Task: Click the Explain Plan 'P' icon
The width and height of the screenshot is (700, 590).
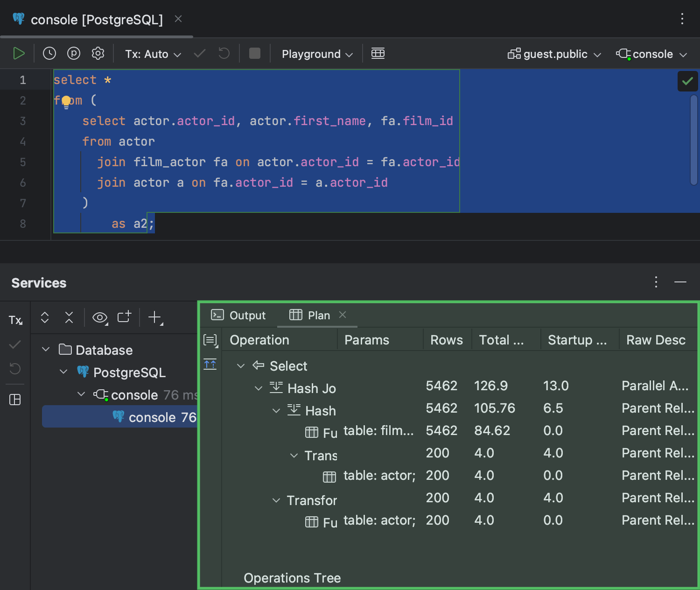Action: [74, 54]
